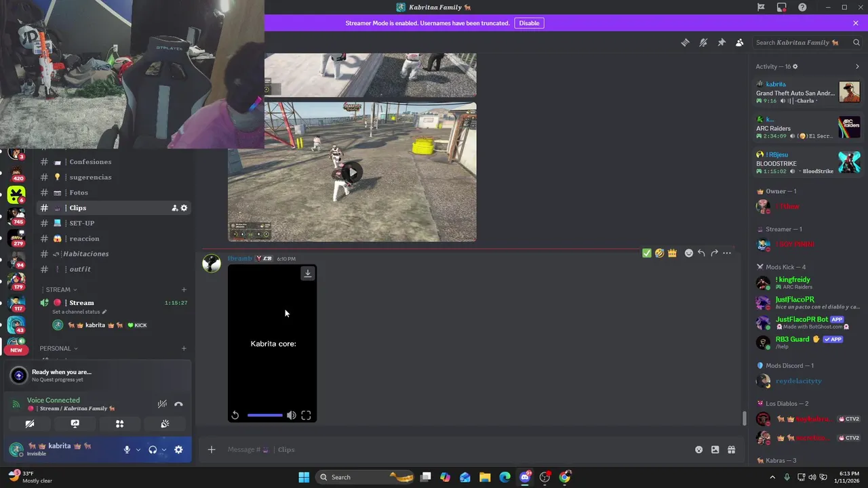Add a channel to PERSONAL category
This screenshot has width=868, height=488.
184,348
